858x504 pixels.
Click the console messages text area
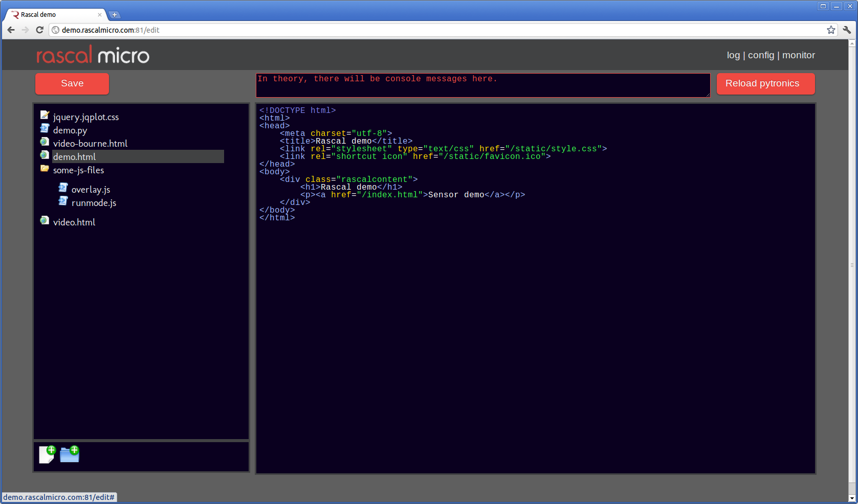tap(483, 85)
